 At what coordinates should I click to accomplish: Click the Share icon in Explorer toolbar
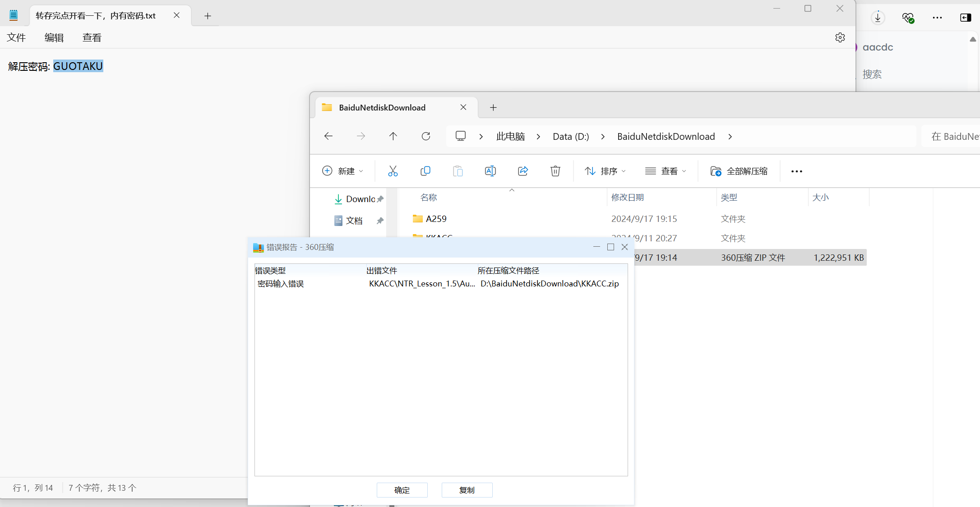point(523,171)
